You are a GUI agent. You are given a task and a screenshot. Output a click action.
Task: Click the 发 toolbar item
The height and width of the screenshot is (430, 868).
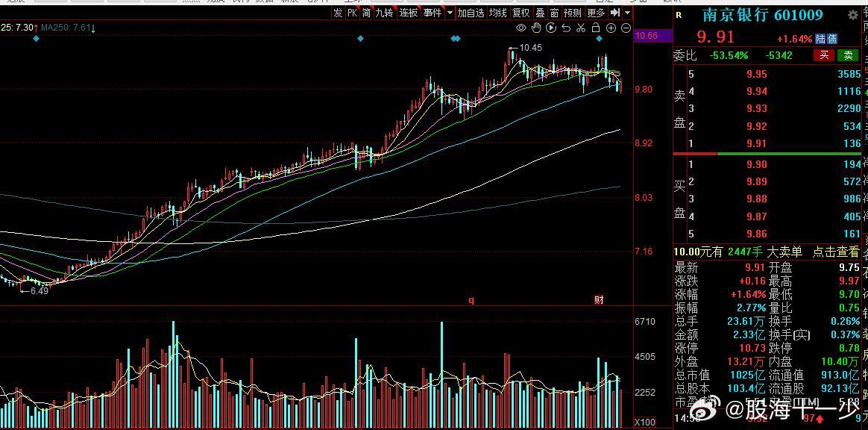tap(338, 12)
